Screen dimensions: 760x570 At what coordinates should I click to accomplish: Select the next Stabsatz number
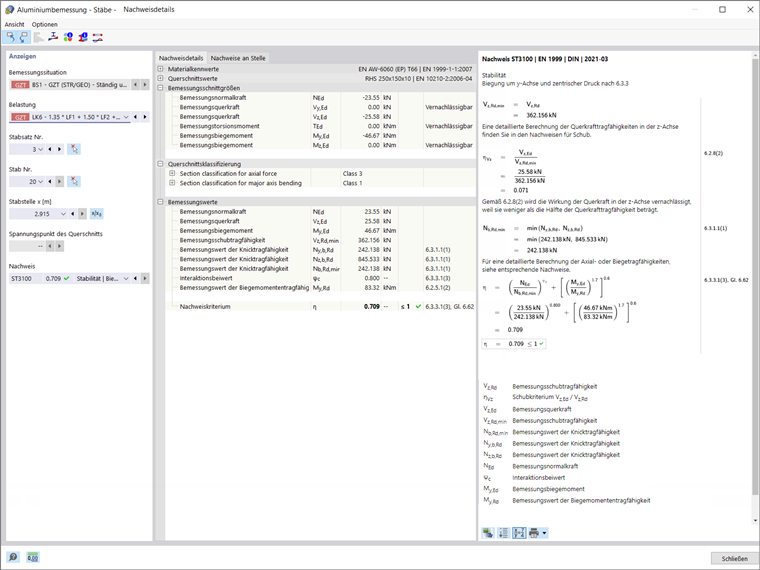pyautogui.click(x=59, y=149)
